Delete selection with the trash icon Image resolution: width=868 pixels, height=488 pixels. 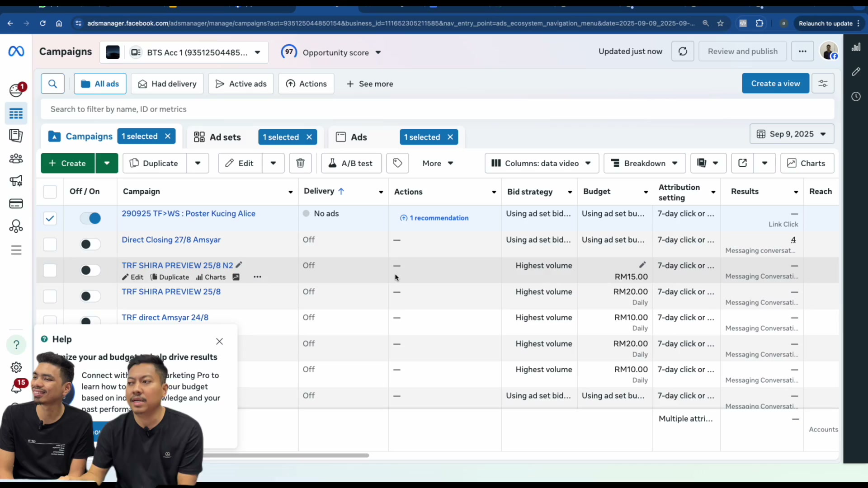click(300, 163)
